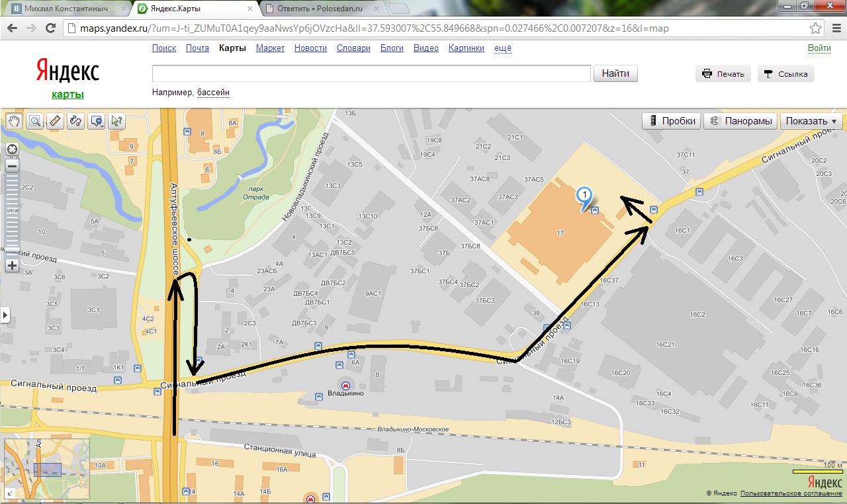This screenshot has width=847, height=504.
Task: Activate the zoom-to-area magnifier tool
Action: click(35, 121)
